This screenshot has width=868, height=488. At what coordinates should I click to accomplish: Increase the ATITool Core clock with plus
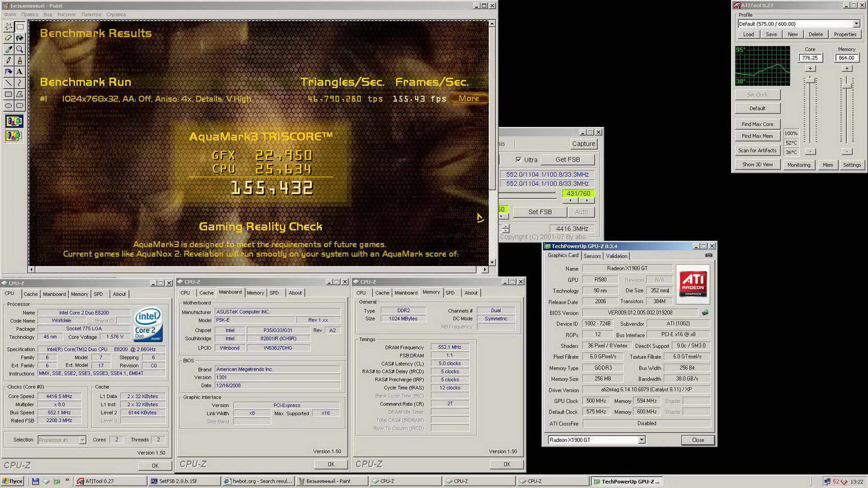point(810,68)
